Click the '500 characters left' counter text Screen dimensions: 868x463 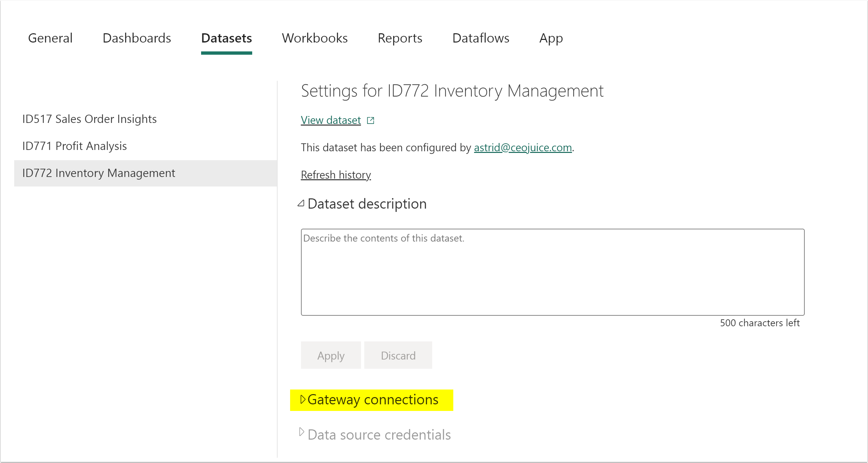point(760,323)
